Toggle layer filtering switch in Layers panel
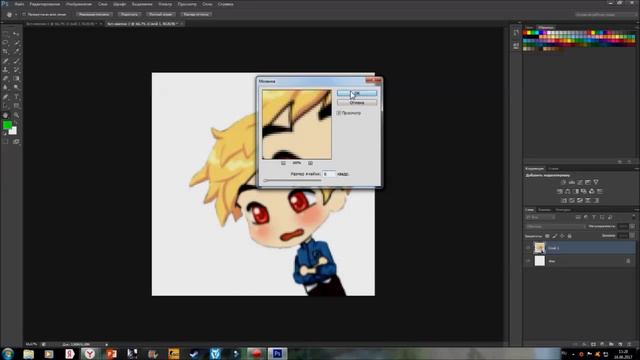The image size is (640, 360). click(633, 217)
